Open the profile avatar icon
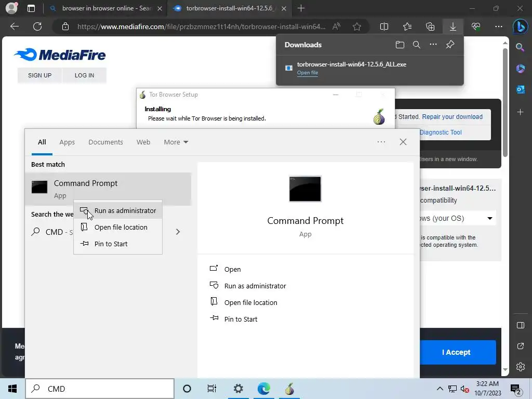 click(x=11, y=8)
